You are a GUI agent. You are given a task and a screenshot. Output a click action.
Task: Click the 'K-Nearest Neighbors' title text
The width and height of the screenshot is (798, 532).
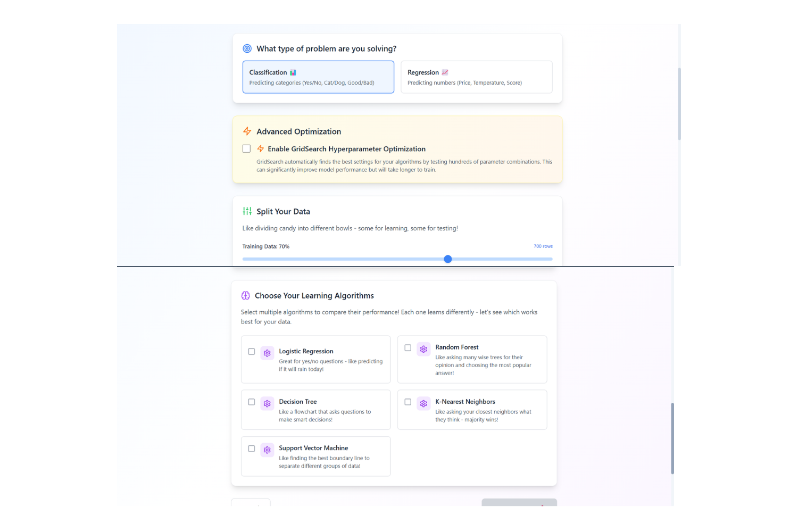point(465,402)
